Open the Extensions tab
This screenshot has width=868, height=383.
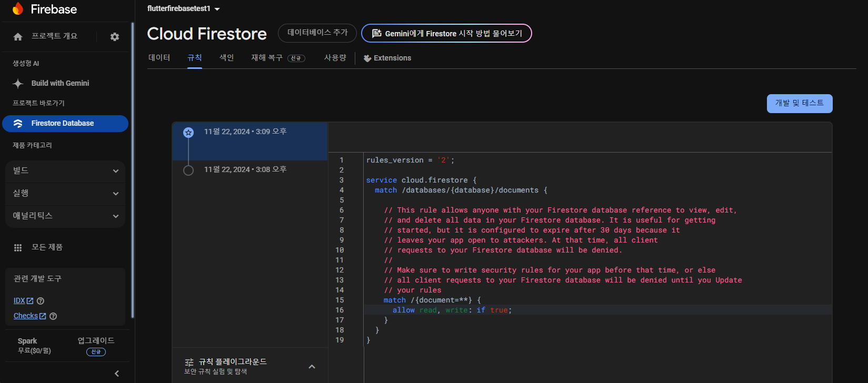click(x=387, y=58)
